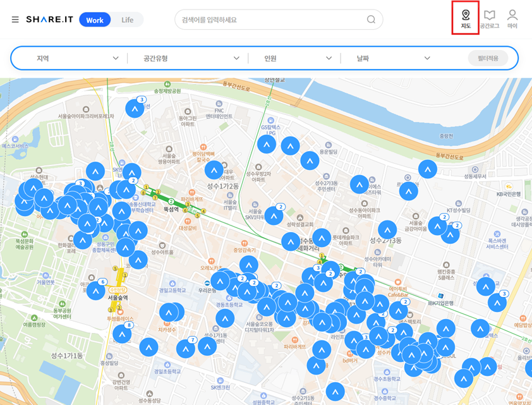Click the 송정제방공원 park label
The width and height of the screenshot is (532, 405).
tap(167, 91)
